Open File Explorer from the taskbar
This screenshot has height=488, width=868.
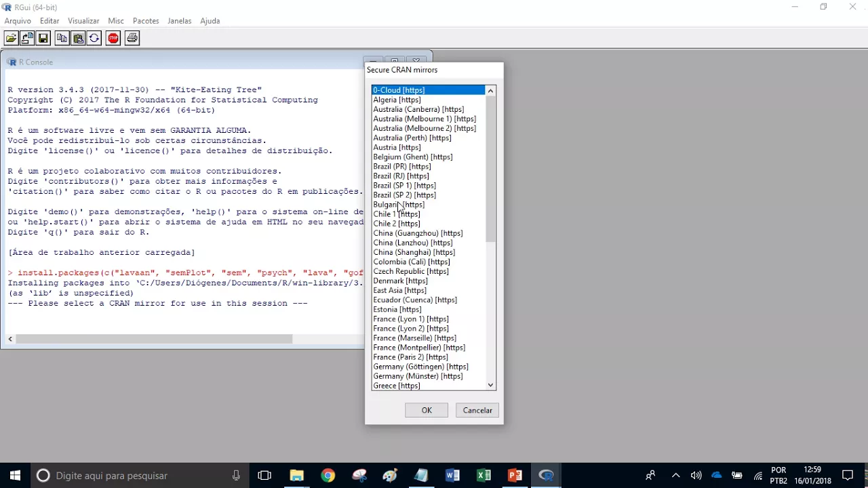pyautogui.click(x=296, y=475)
